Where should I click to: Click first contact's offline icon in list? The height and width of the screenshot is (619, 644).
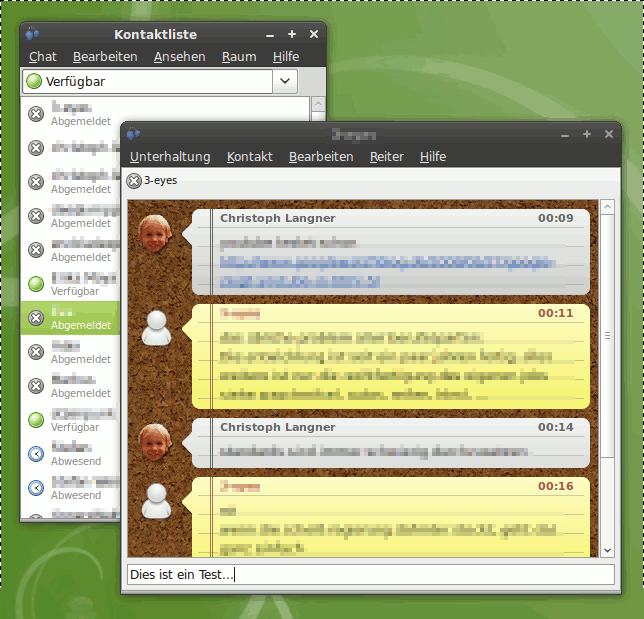tap(36, 114)
